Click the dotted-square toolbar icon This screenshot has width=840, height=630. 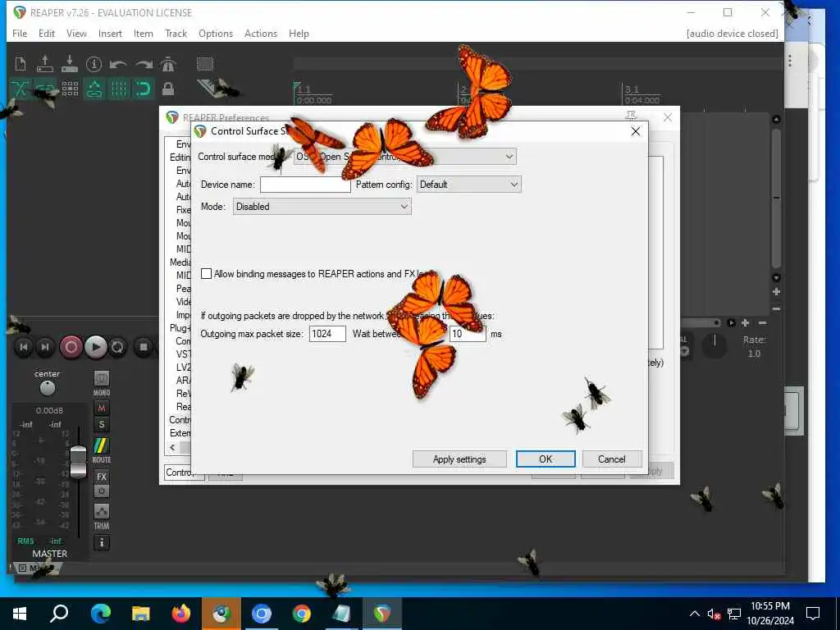tap(204, 64)
